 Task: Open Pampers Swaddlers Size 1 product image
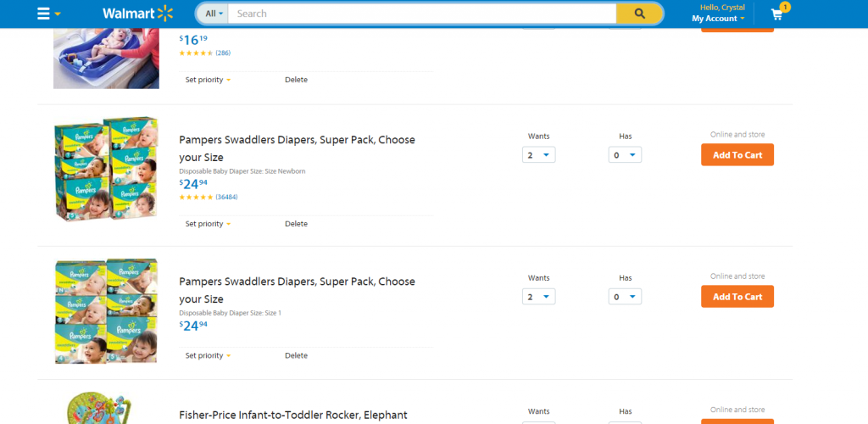pos(106,310)
